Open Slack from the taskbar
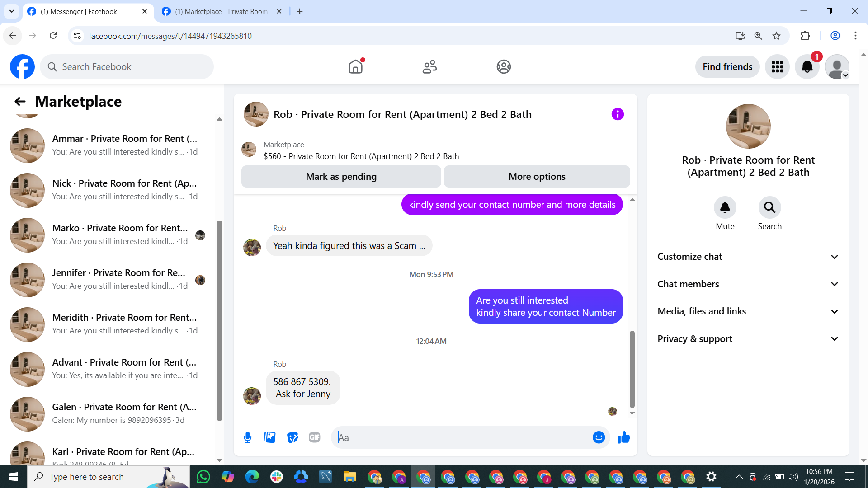Screen dimensions: 868x488 click(277, 477)
